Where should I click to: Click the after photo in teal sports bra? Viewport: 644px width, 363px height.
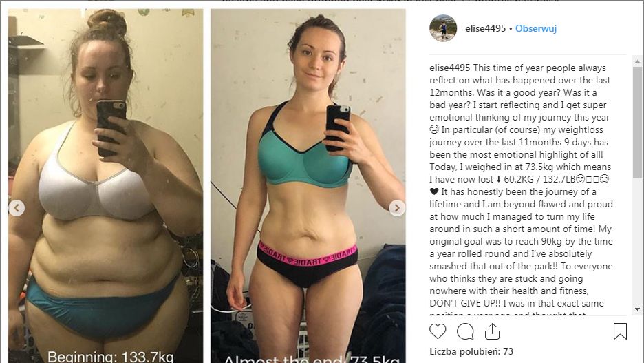[308, 186]
